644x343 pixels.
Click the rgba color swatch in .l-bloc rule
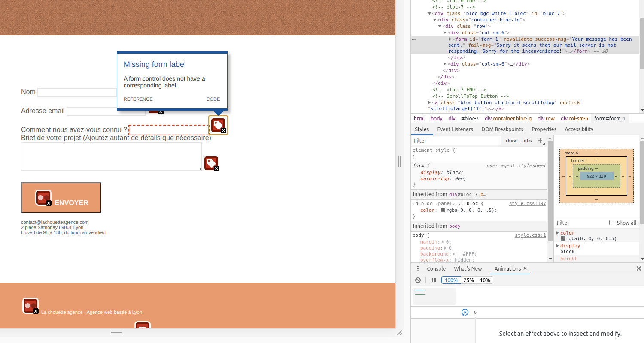[443, 210]
